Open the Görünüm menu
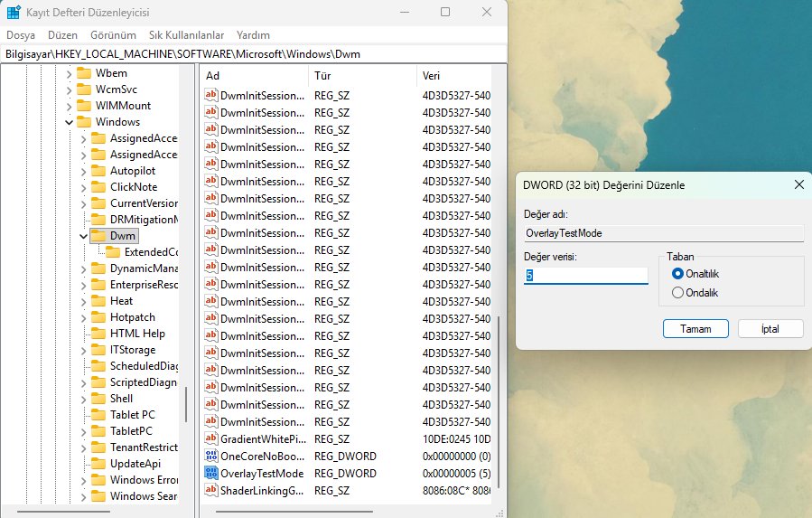This screenshot has height=518, width=812. coord(113,34)
